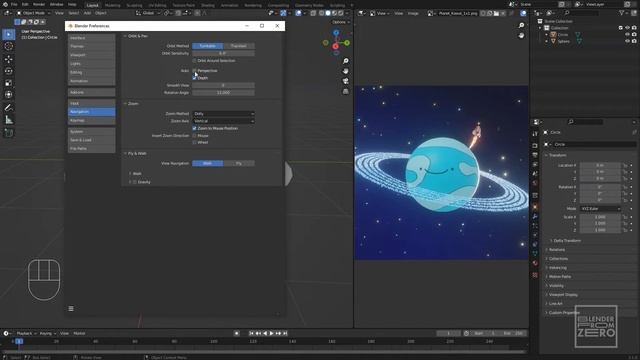Click the image editor pan hand icon
This screenshot has height=360, width=640.
[521, 36]
